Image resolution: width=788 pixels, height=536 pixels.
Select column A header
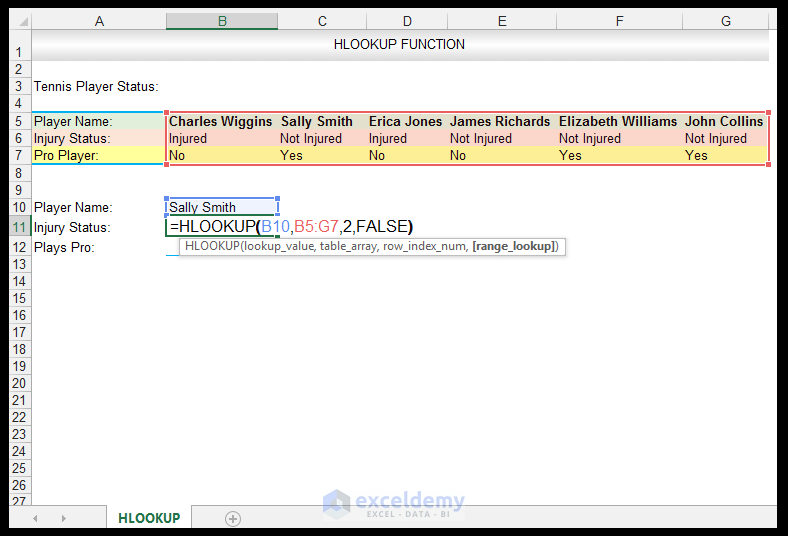tap(99, 21)
